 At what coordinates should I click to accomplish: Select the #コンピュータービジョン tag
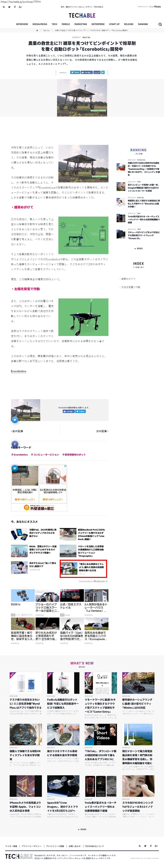[x=45, y=455]
